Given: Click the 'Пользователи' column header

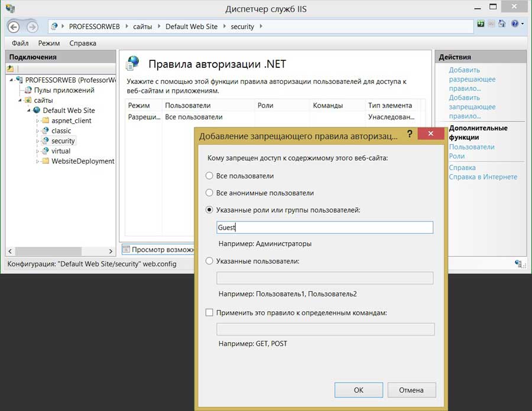Looking at the screenshot, I should point(209,105).
